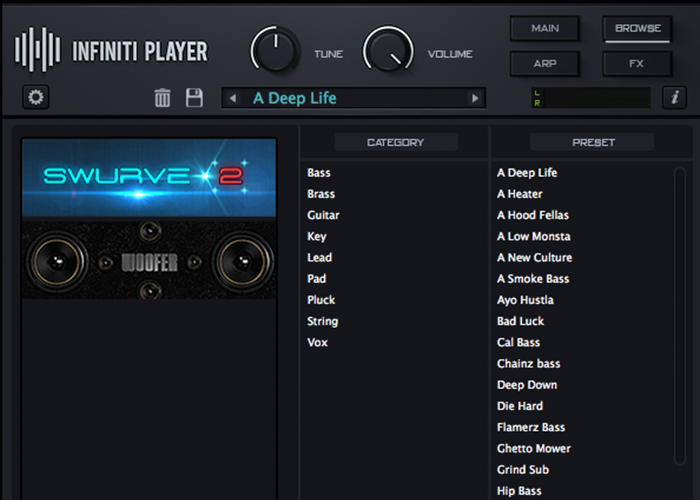Select the Brass category
Image resolution: width=700 pixels, height=500 pixels.
[321, 194]
